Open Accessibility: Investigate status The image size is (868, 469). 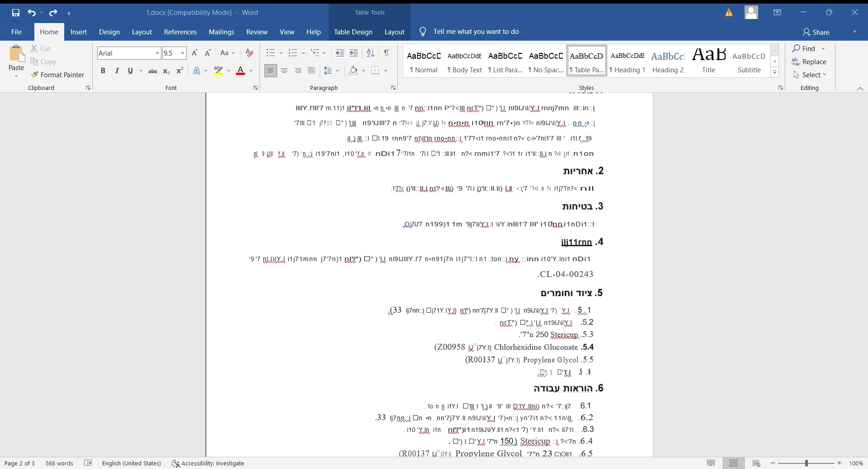pyautogui.click(x=208, y=463)
